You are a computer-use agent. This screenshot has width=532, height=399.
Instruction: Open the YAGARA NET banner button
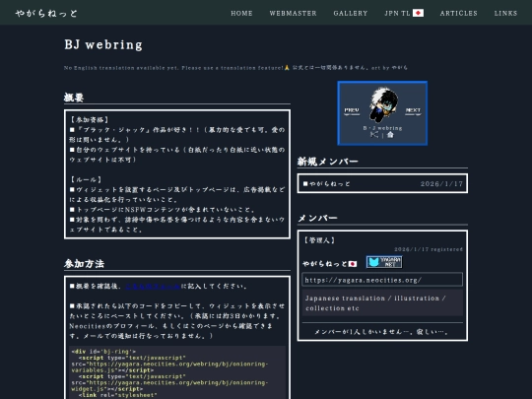[384, 262]
